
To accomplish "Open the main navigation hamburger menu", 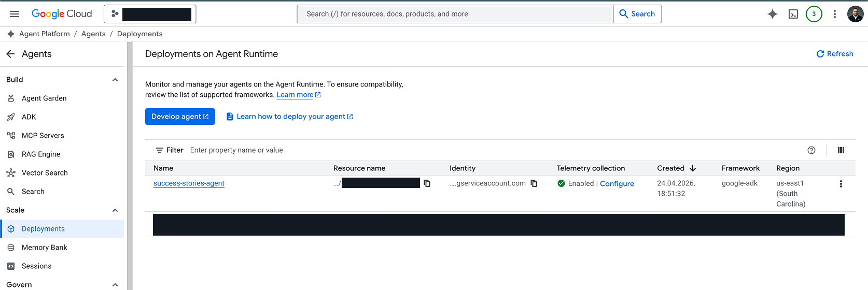I will tap(15, 14).
